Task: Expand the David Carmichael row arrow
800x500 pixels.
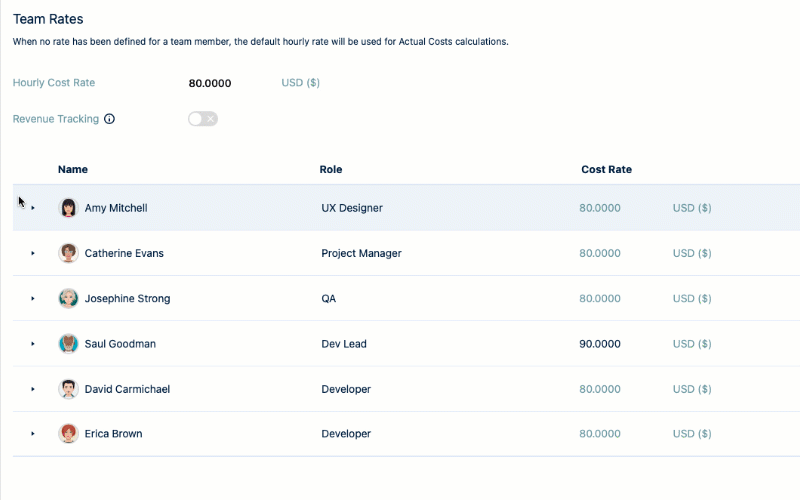Action: click(x=33, y=389)
